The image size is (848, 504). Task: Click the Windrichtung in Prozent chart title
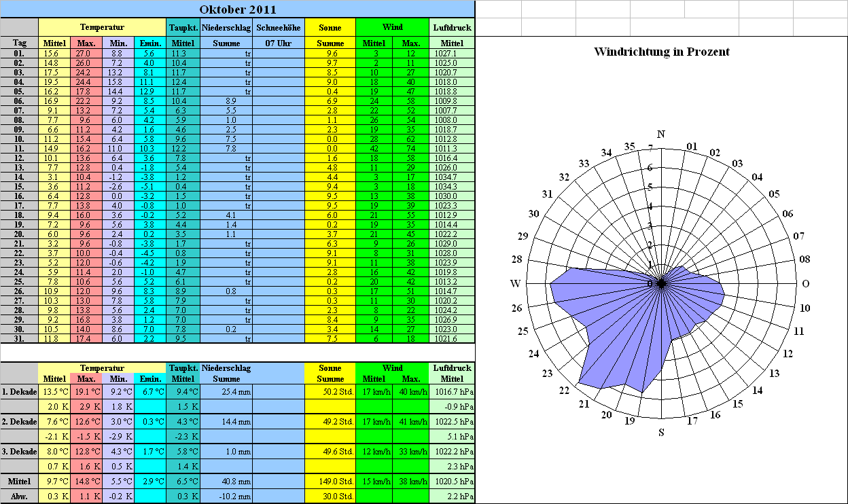click(661, 52)
